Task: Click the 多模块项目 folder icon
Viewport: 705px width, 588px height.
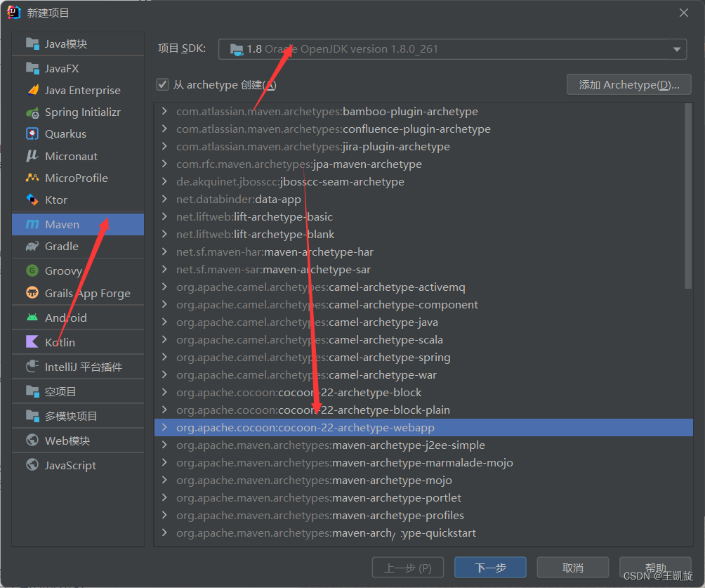Action: pyautogui.click(x=32, y=416)
